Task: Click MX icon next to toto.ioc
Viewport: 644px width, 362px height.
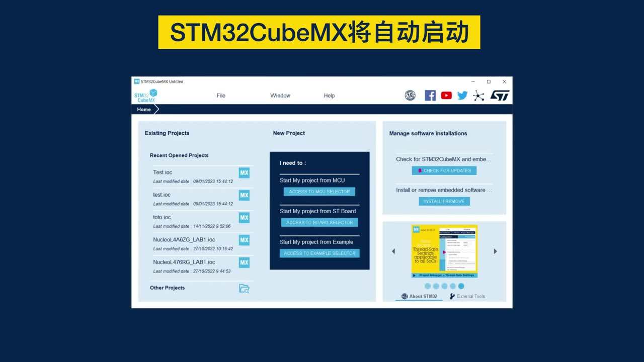Action: click(x=244, y=218)
